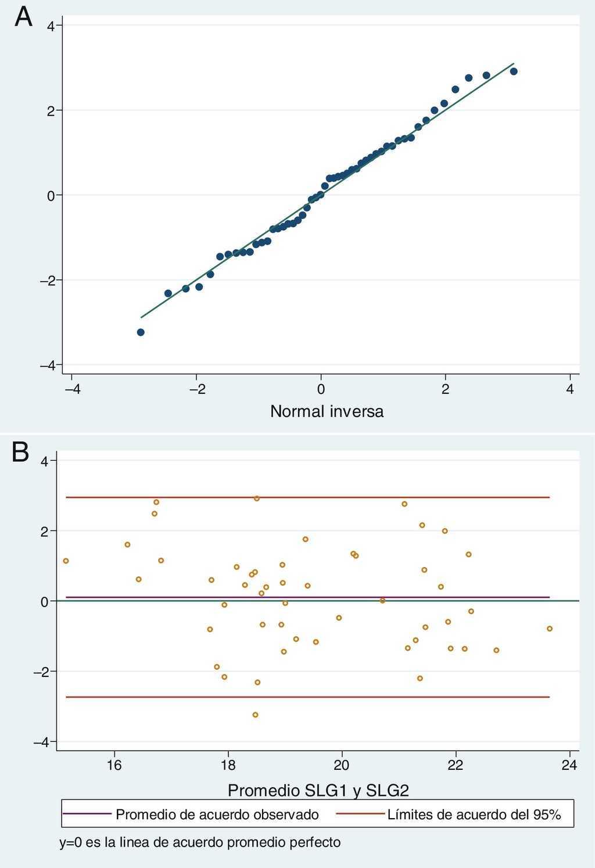The width and height of the screenshot is (595, 868).
Task: Click the purple line swatch in legend
Action: (x=87, y=814)
